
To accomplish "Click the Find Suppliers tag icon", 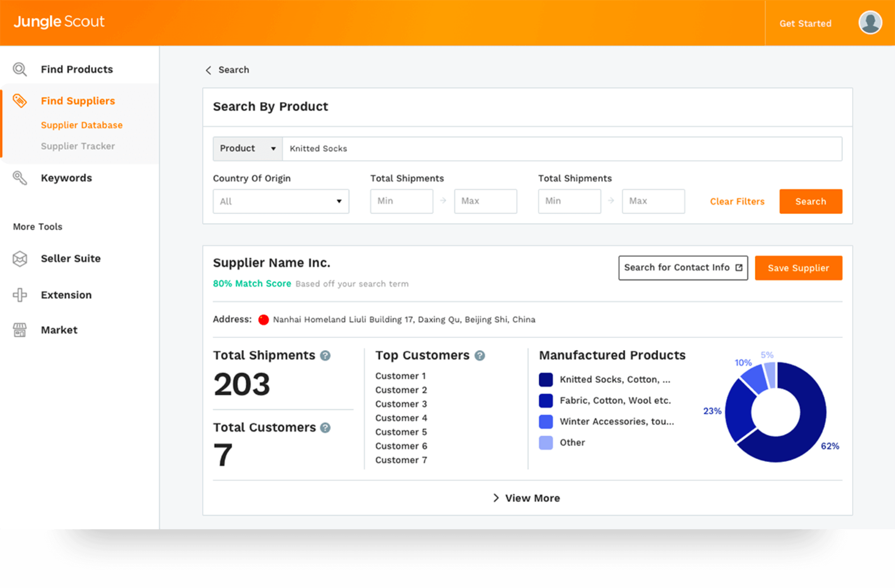I will 20,101.
